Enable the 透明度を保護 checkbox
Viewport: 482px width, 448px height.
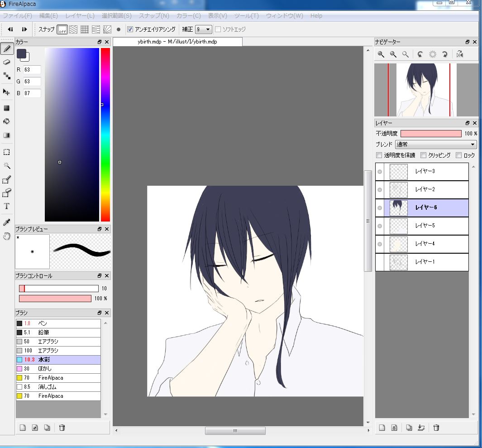pyautogui.click(x=379, y=155)
